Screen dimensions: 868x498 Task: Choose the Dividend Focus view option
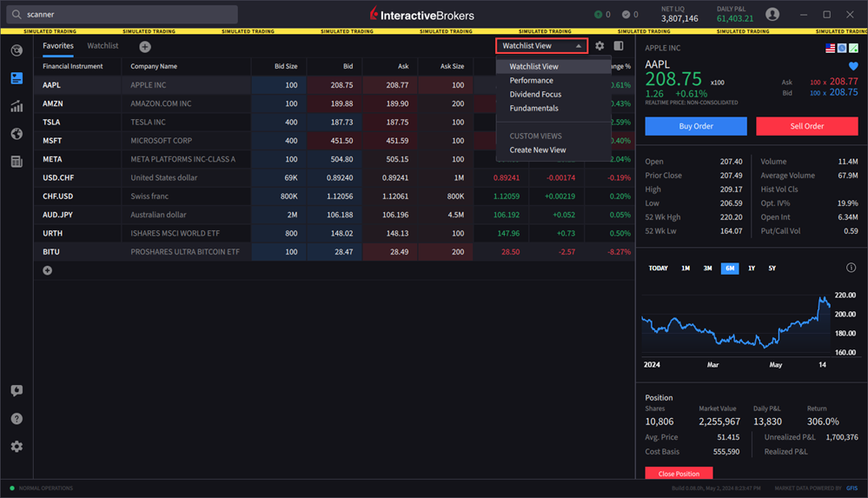[x=553, y=94]
